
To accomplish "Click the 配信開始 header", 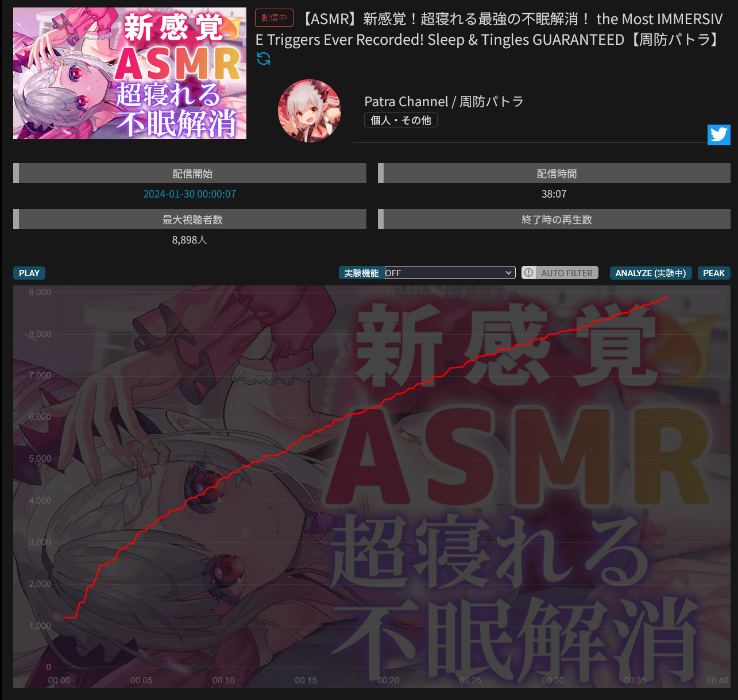I will pos(190,173).
